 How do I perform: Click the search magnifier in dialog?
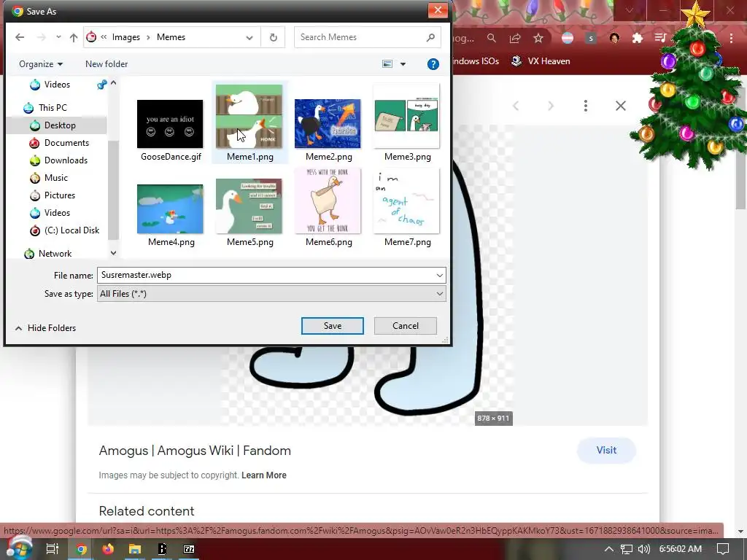[x=430, y=37]
